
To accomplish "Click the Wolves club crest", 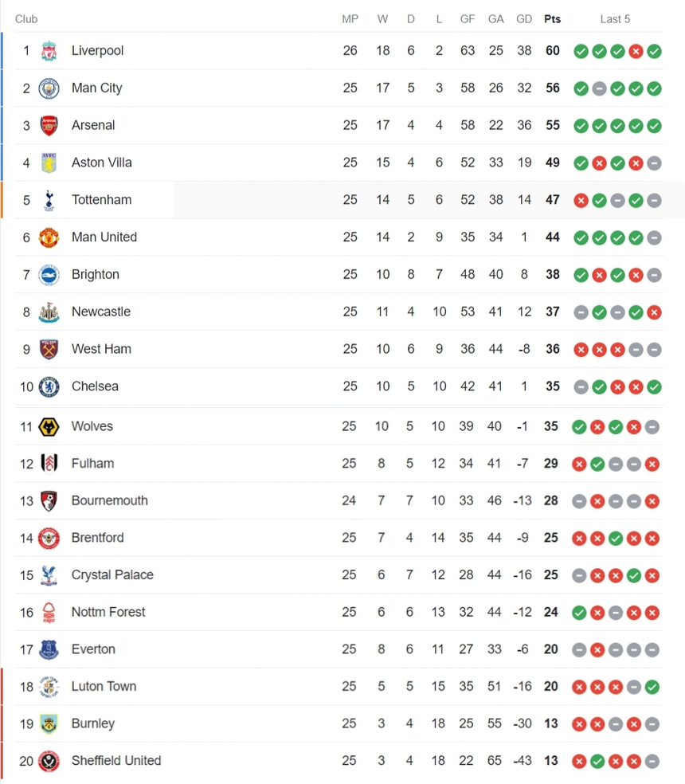I will coord(49,426).
